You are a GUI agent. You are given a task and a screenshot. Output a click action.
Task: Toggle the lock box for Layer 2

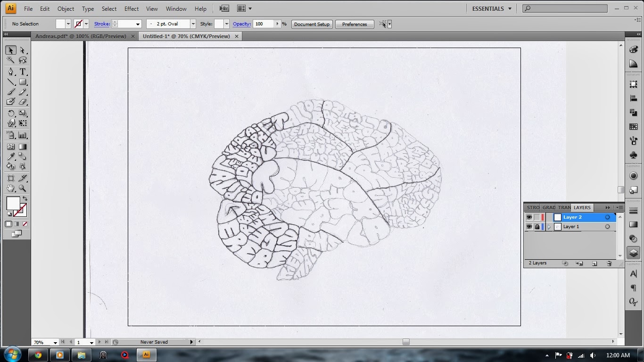(537, 217)
